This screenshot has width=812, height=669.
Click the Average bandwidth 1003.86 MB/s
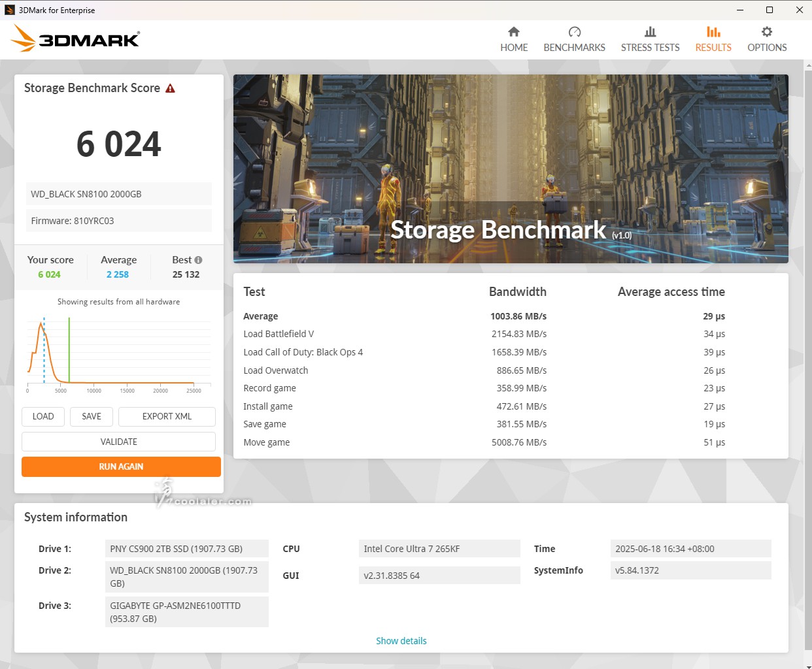coord(518,316)
